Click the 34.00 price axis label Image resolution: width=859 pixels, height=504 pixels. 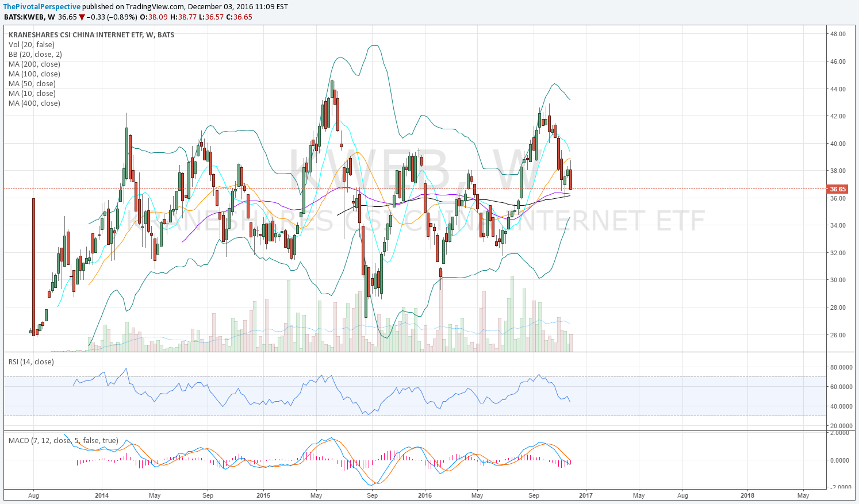click(x=838, y=225)
